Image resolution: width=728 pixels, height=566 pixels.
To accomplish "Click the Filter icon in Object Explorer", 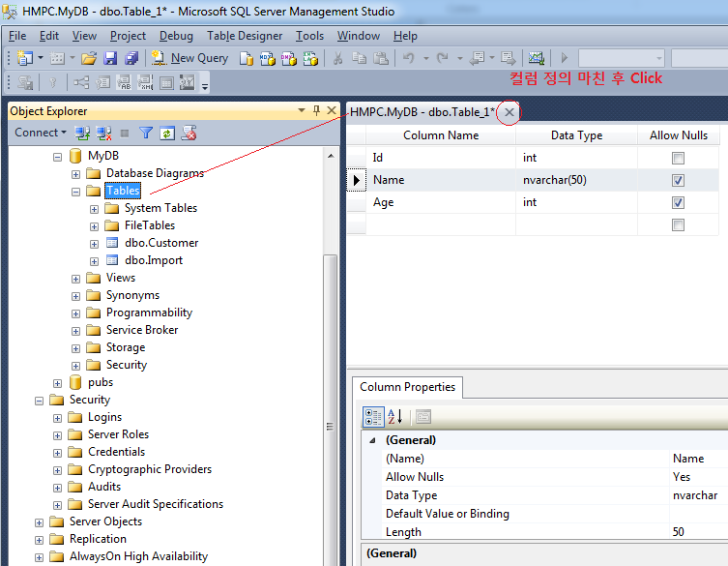I will [x=146, y=133].
